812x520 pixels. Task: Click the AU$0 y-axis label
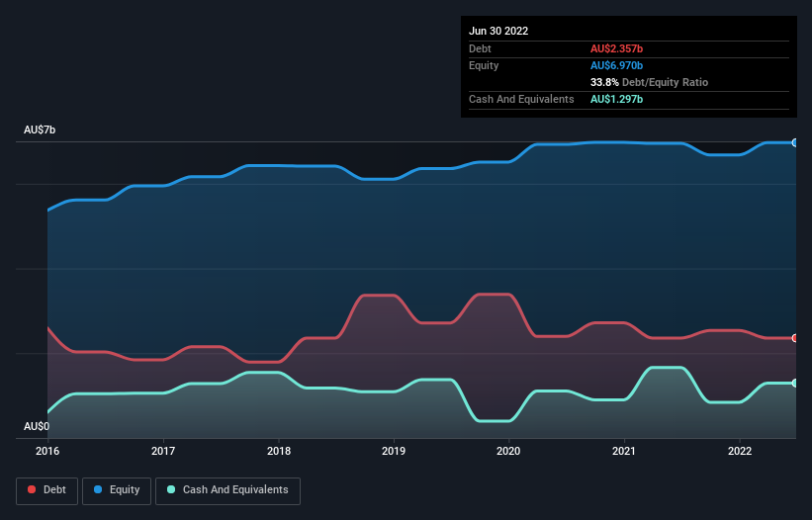tap(37, 426)
